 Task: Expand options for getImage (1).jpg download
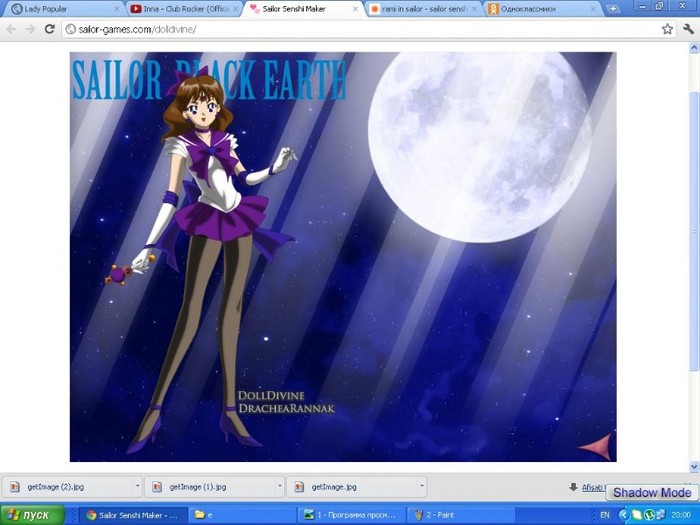(279, 487)
